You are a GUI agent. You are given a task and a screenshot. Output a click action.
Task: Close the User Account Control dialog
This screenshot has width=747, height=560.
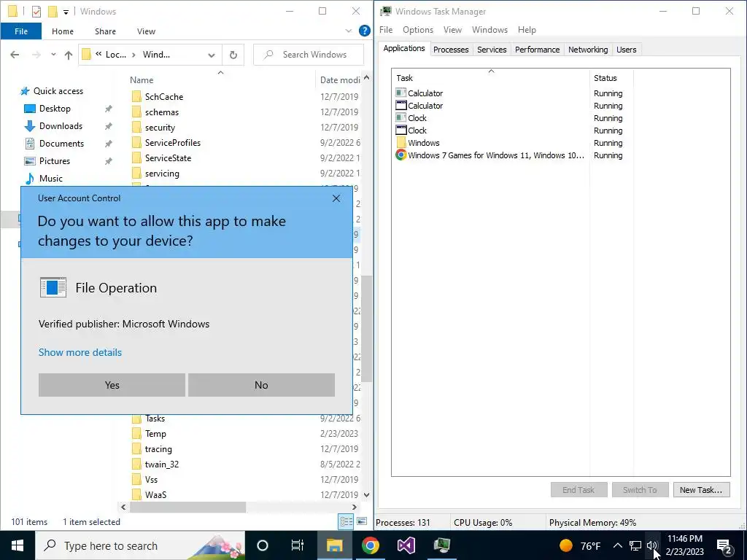point(336,198)
